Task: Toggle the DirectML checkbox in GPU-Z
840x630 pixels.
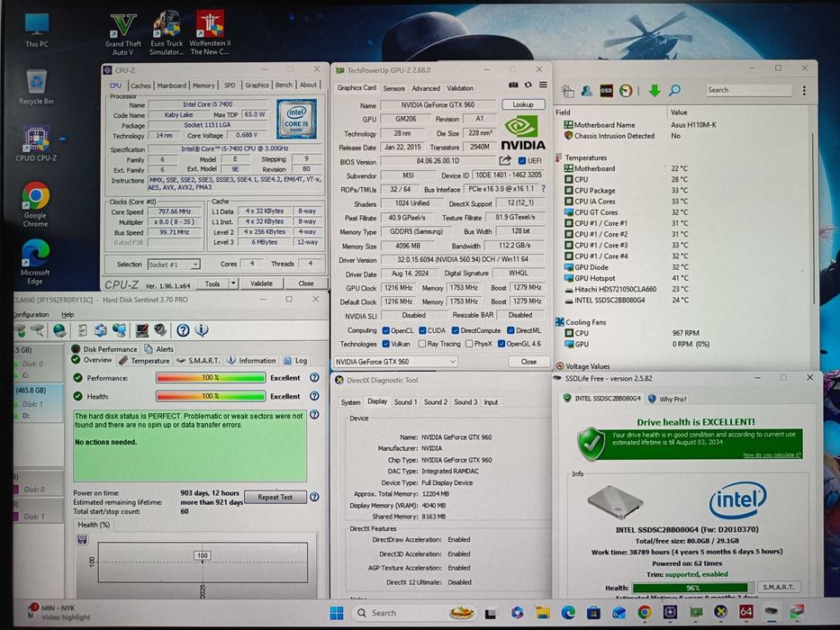Action: [x=510, y=330]
